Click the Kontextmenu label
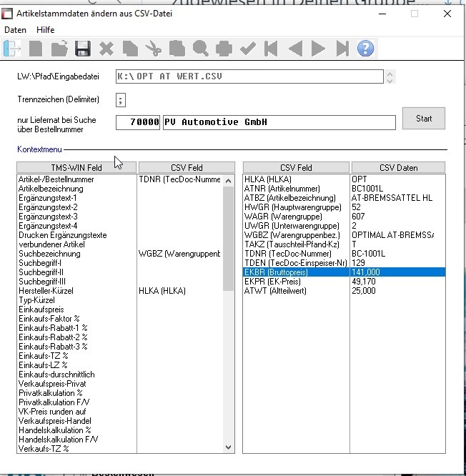Viewport: 466px width, 476px height. (39, 149)
